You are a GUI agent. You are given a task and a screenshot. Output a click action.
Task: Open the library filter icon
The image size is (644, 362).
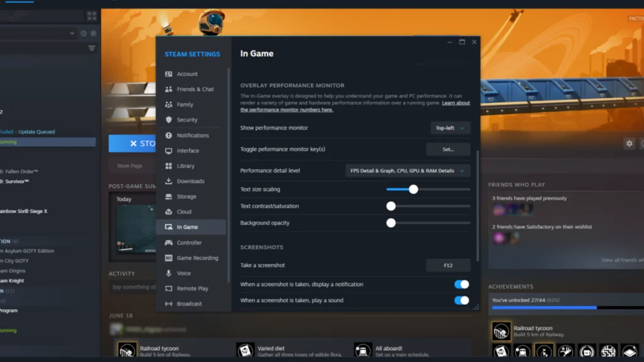point(92,48)
